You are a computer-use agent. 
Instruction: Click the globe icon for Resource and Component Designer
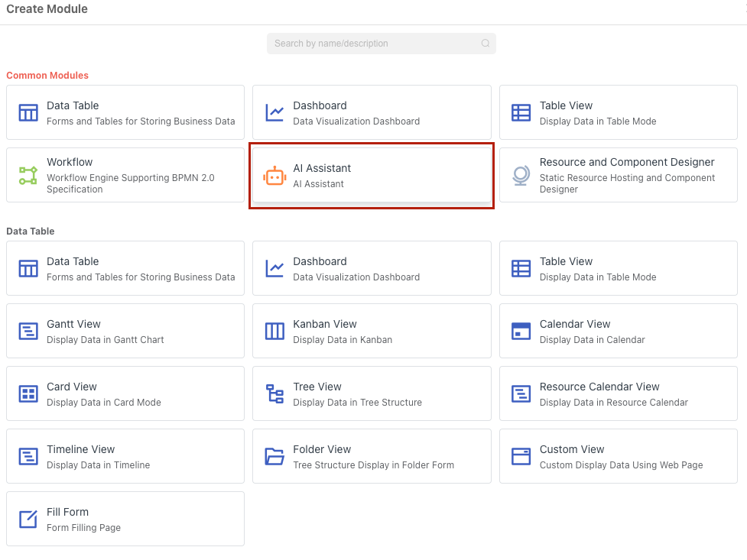click(521, 176)
